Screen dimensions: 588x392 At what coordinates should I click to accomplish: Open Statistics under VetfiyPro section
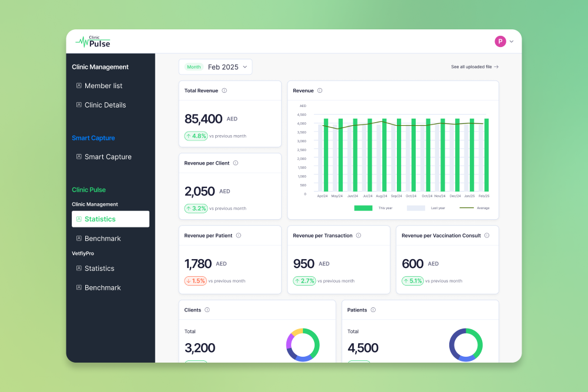tap(99, 269)
